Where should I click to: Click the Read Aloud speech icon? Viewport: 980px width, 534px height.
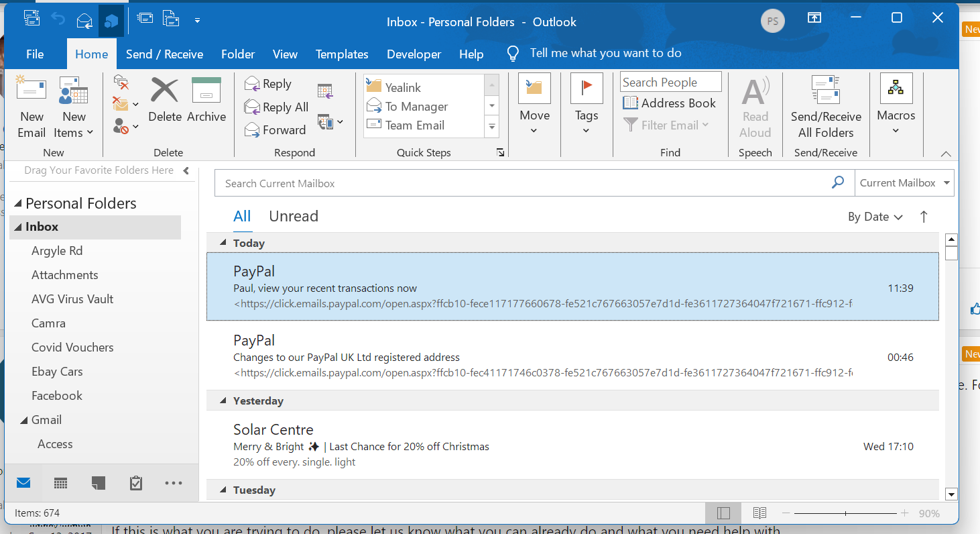tap(755, 93)
